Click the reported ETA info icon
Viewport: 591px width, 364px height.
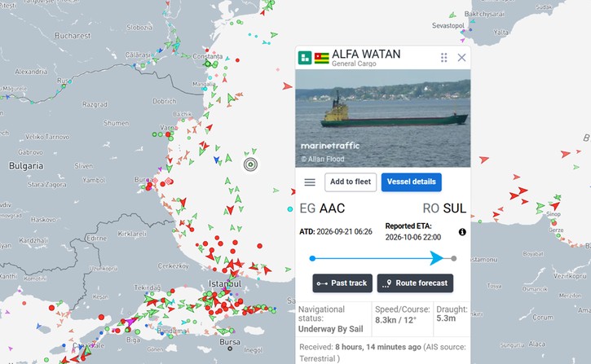click(462, 232)
